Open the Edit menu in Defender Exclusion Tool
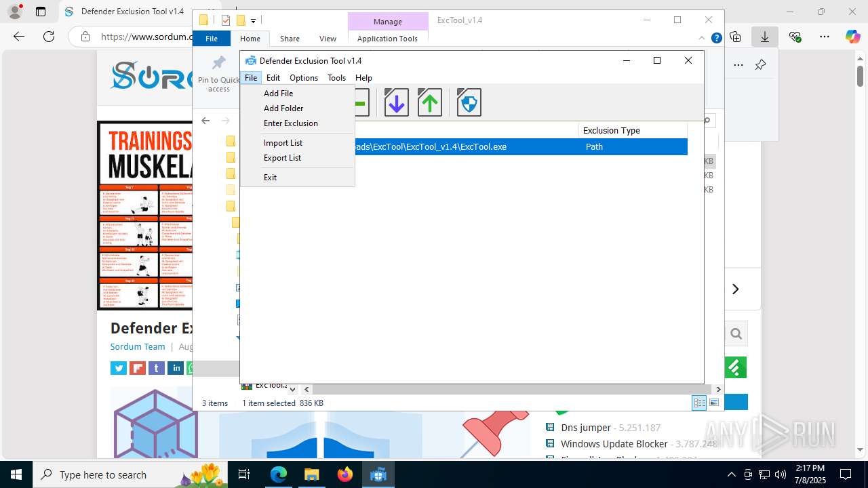Screen dimensions: 868x488 coord(273,78)
